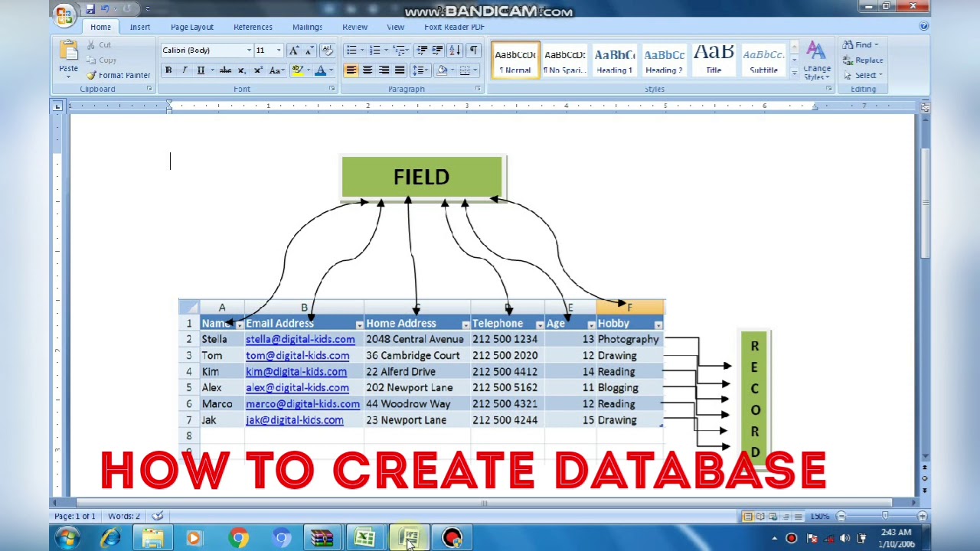Image resolution: width=980 pixels, height=551 pixels.
Task: Open the Font dialog launcher
Action: 332,89
